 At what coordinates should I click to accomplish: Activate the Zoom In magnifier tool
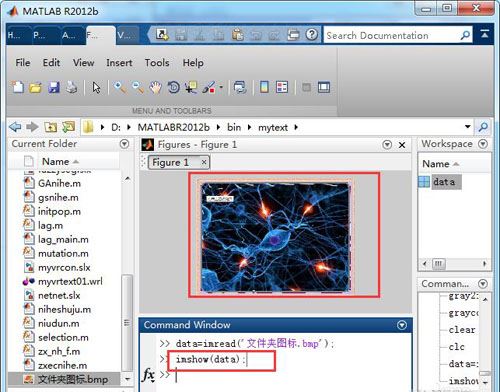120,88
